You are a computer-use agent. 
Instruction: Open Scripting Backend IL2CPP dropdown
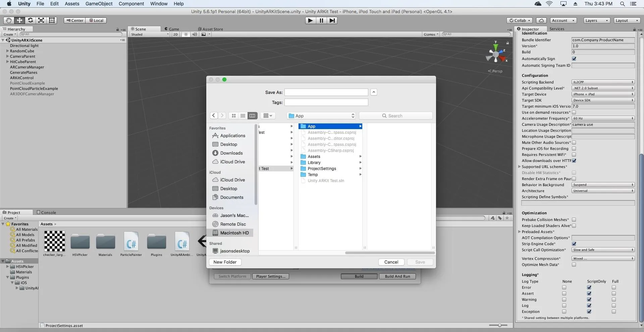click(603, 82)
